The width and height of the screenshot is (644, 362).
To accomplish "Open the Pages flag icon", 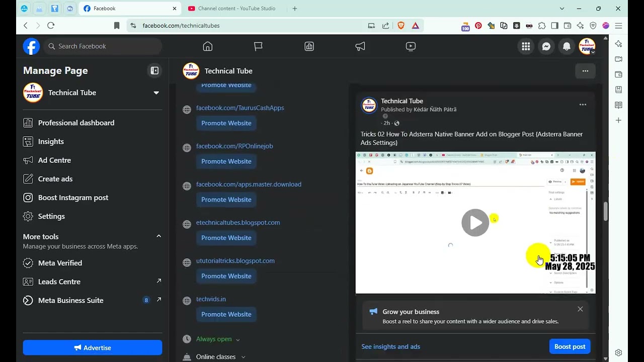I will (x=258, y=46).
